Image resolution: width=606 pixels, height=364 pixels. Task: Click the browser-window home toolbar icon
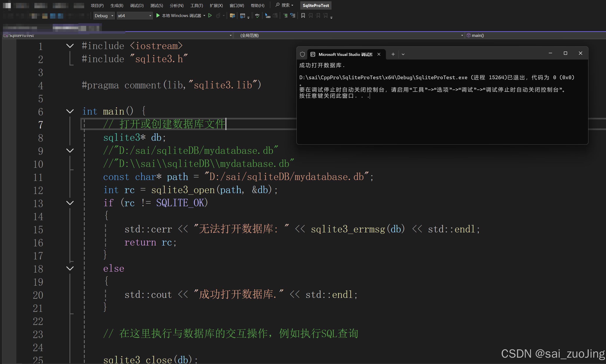(x=242, y=16)
